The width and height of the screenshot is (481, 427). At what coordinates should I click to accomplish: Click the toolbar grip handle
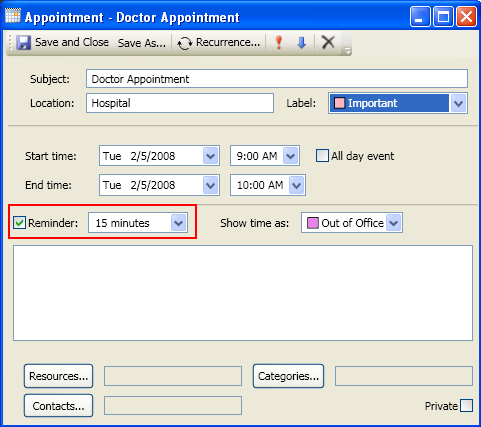click(x=10, y=43)
